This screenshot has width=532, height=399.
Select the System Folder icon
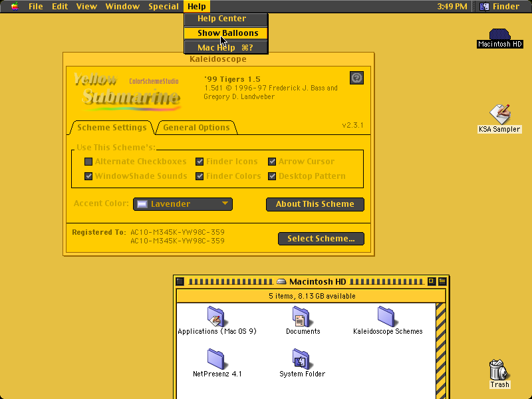click(x=301, y=359)
